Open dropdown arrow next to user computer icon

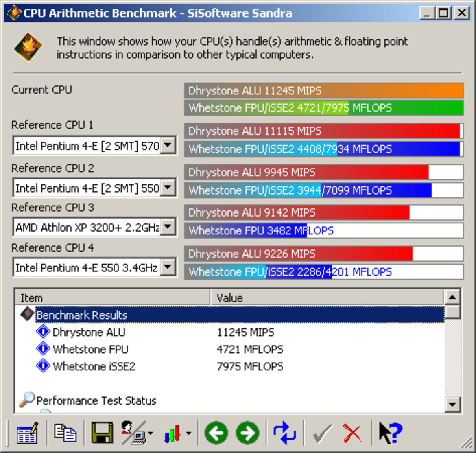151,433
